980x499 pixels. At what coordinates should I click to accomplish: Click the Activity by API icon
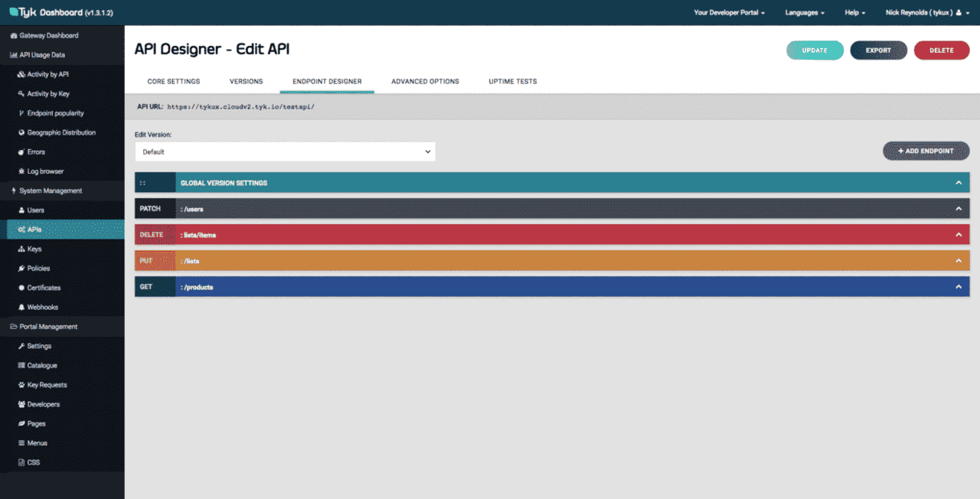[x=21, y=74]
